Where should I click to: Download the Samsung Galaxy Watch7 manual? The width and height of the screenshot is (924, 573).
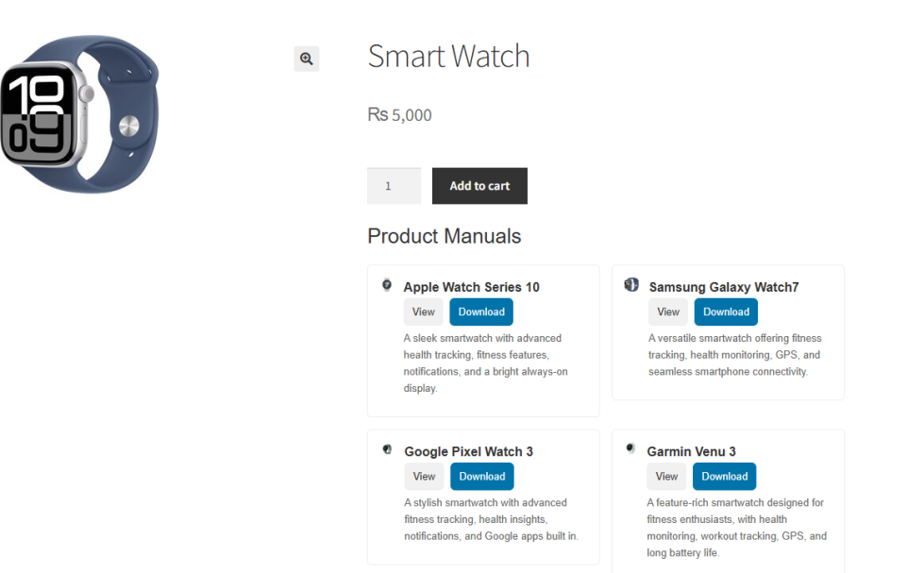(x=726, y=312)
